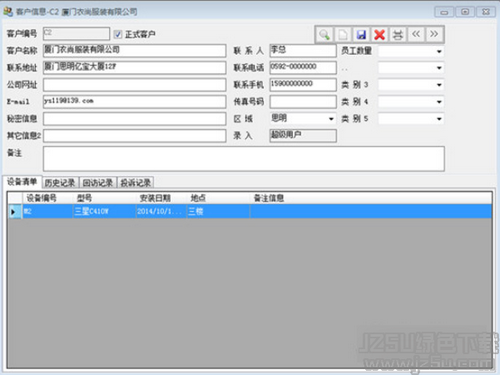Select the 三星C410W device row

coord(249,211)
